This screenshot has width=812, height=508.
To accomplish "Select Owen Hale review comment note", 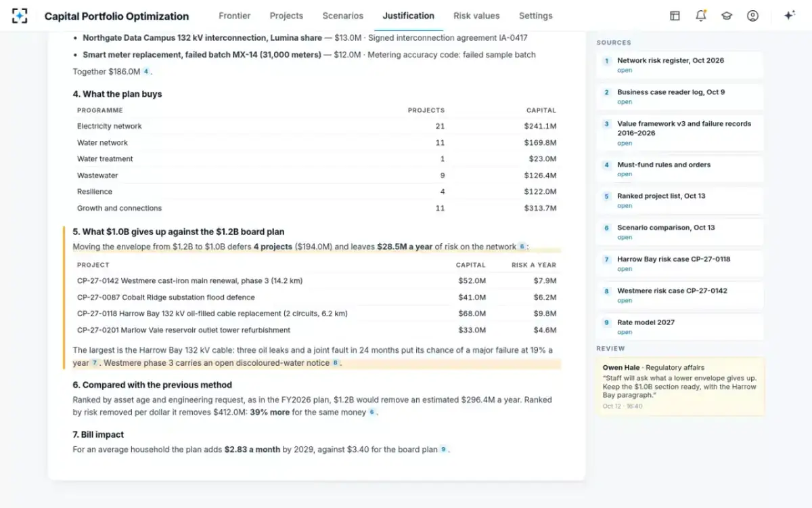I will click(x=680, y=387).
